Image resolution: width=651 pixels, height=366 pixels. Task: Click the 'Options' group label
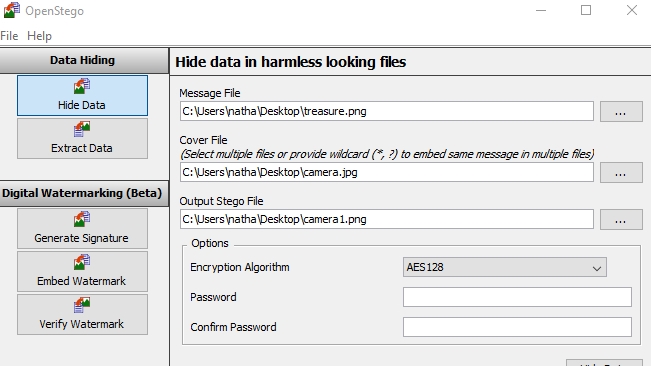[210, 243]
